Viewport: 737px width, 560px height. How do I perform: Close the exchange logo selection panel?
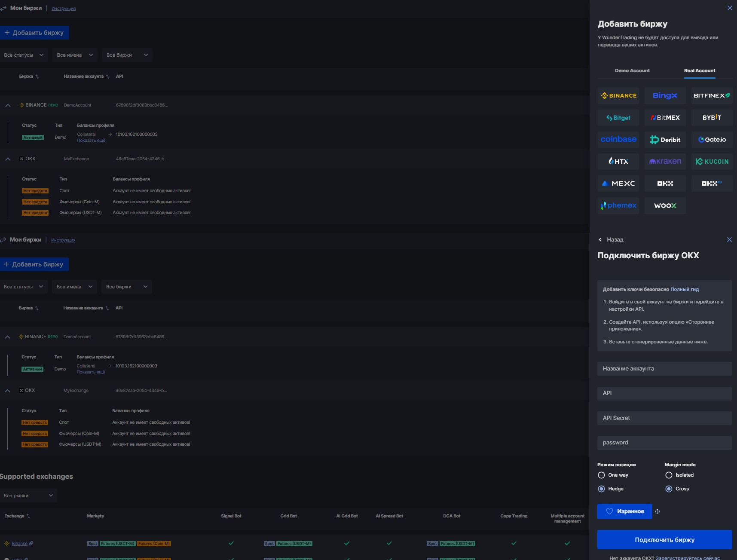coord(730,8)
